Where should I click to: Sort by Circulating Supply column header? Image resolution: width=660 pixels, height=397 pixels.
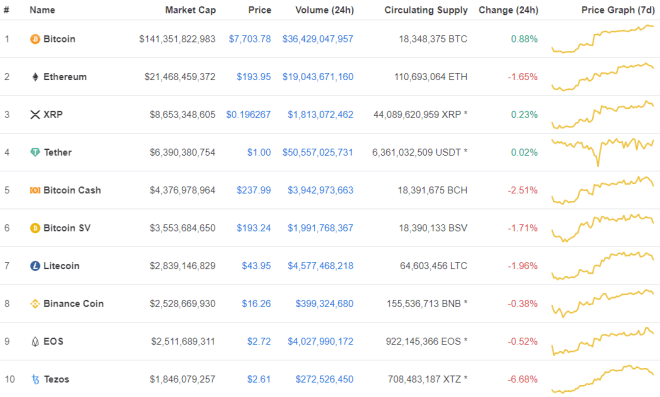tap(426, 10)
